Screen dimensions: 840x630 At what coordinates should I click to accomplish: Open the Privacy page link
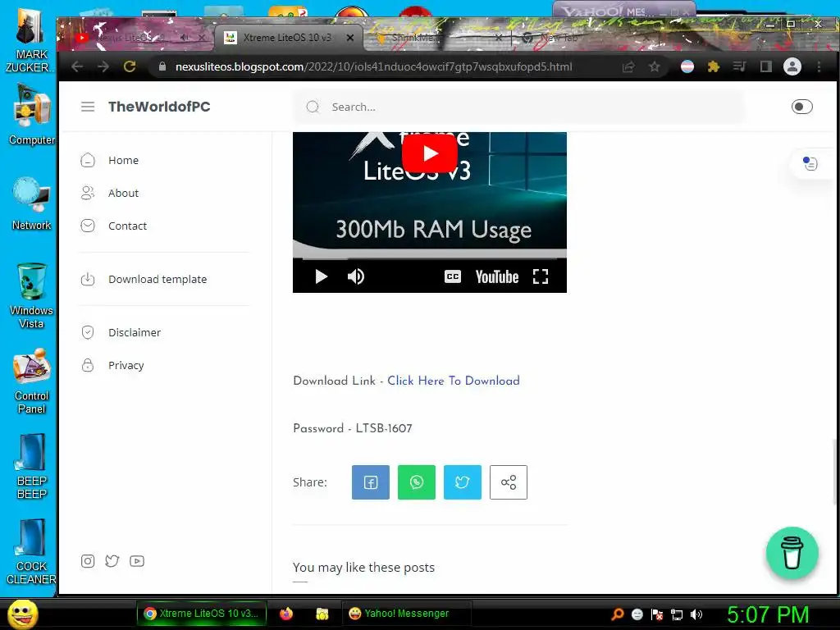[x=126, y=365]
